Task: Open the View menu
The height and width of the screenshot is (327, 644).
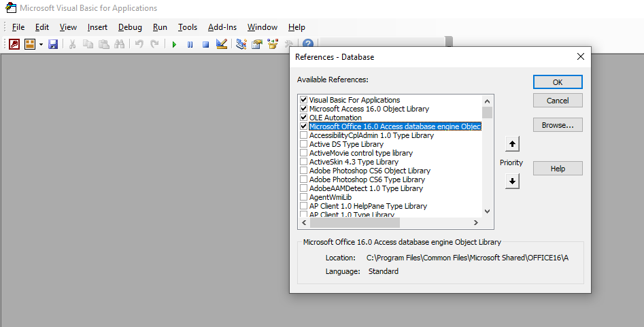Action: click(68, 27)
